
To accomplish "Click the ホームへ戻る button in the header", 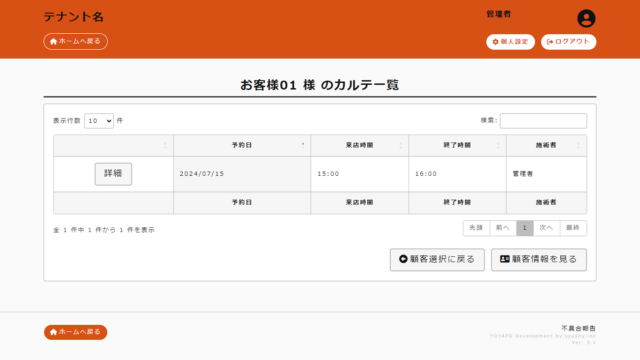I will click(76, 41).
